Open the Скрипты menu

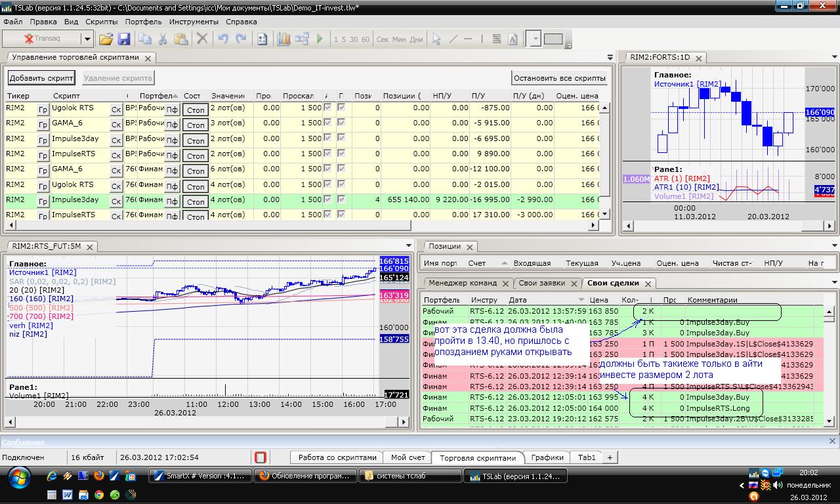[x=102, y=22]
